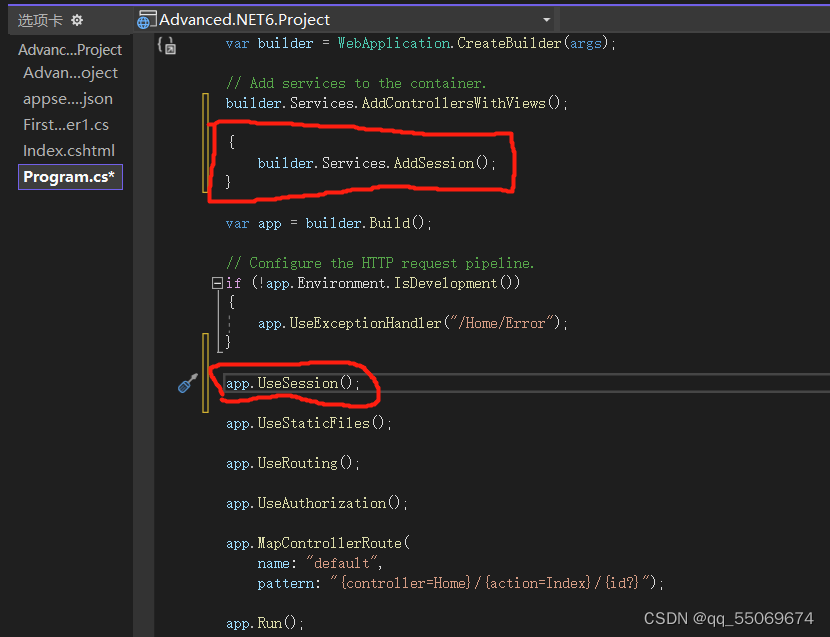Screen dimensions: 830x637
Task: Open settings via the gear icon beside 选项卡
Action: click(x=77, y=18)
